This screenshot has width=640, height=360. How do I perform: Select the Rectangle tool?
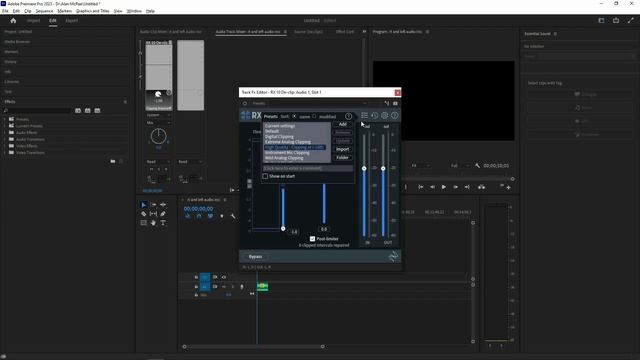pyautogui.click(x=144, y=223)
